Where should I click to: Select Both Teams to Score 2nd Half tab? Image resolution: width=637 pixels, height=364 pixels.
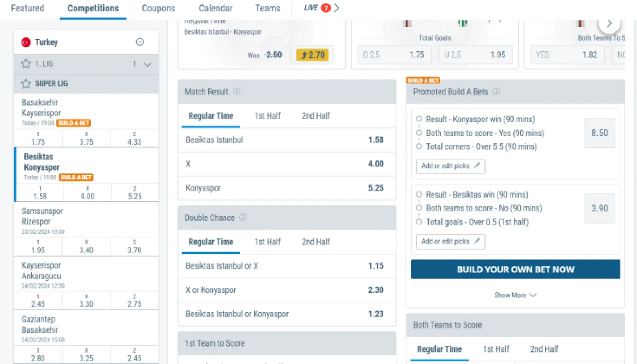544,349
